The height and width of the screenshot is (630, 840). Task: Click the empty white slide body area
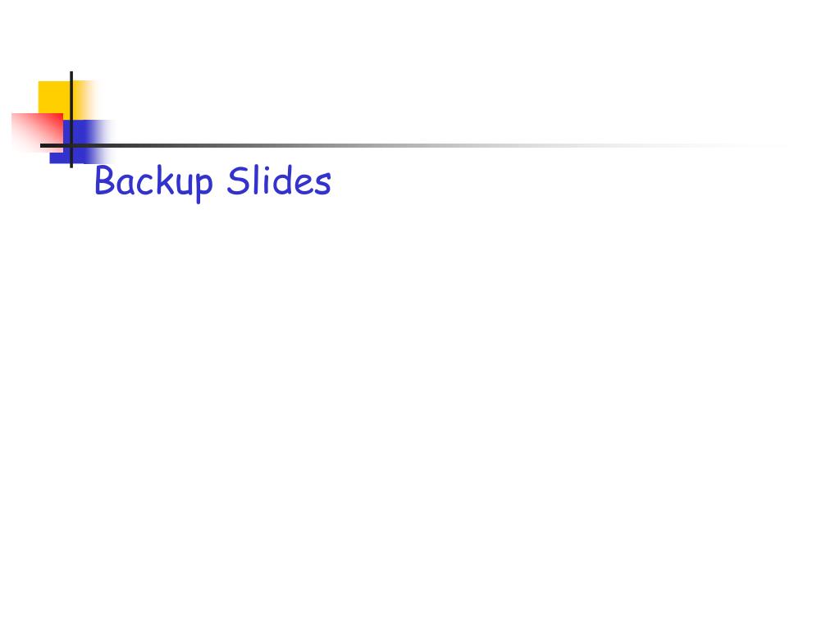pos(420,407)
